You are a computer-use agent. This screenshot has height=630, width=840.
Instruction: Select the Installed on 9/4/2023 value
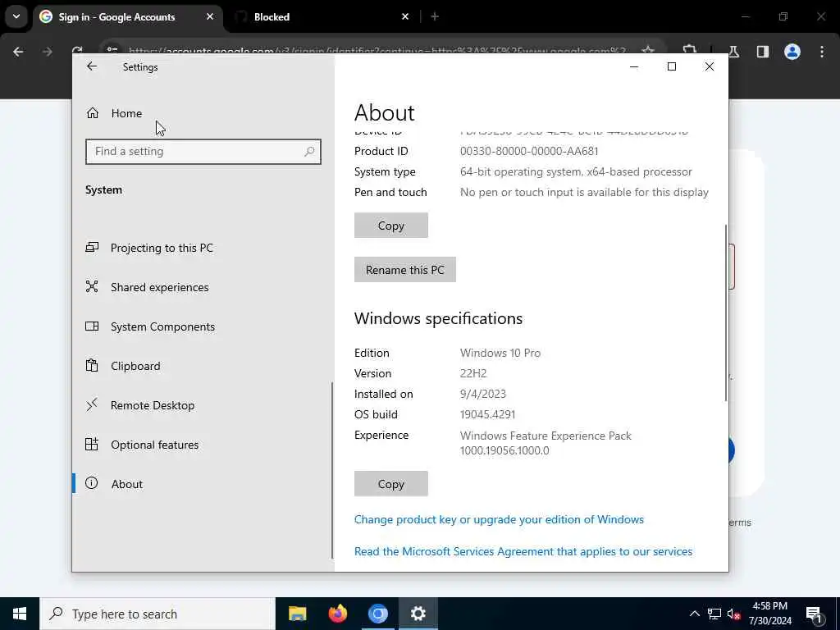click(482, 395)
